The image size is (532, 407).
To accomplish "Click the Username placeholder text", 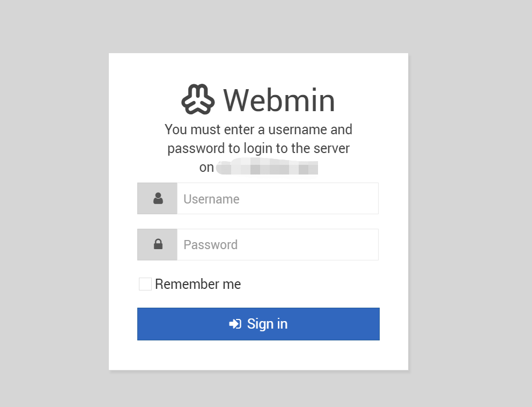I will tap(211, 199).
